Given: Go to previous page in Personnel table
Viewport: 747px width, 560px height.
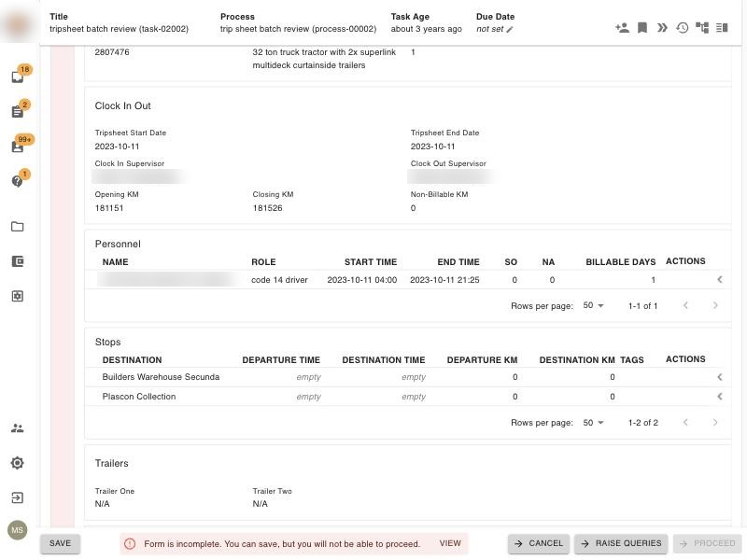Looking at the screenshot, I should 685,305.
